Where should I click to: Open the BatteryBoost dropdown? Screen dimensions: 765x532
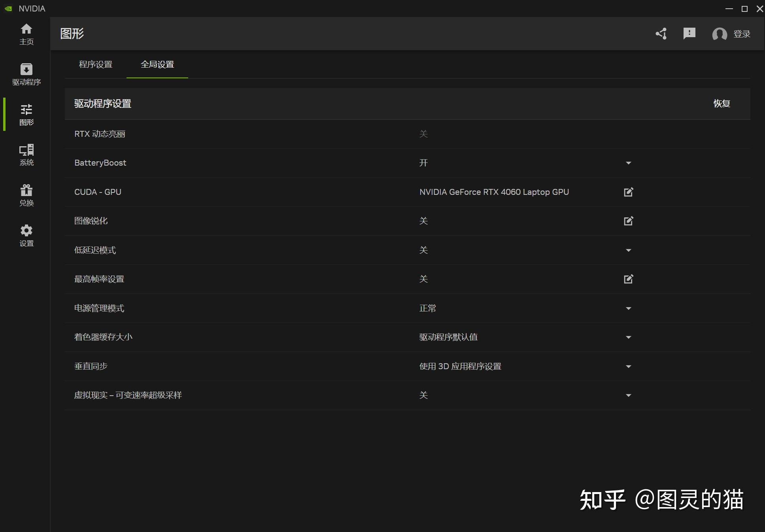628,163
